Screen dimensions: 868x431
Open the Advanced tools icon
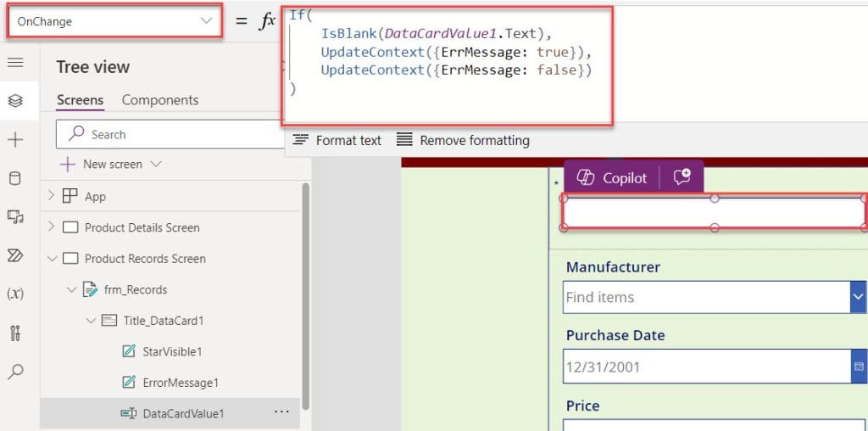point(15,333)
